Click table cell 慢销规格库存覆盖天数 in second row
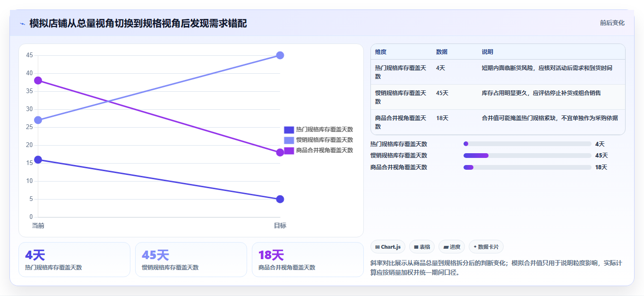The height and width of the screenshot is (296, 644). (401, 97)
